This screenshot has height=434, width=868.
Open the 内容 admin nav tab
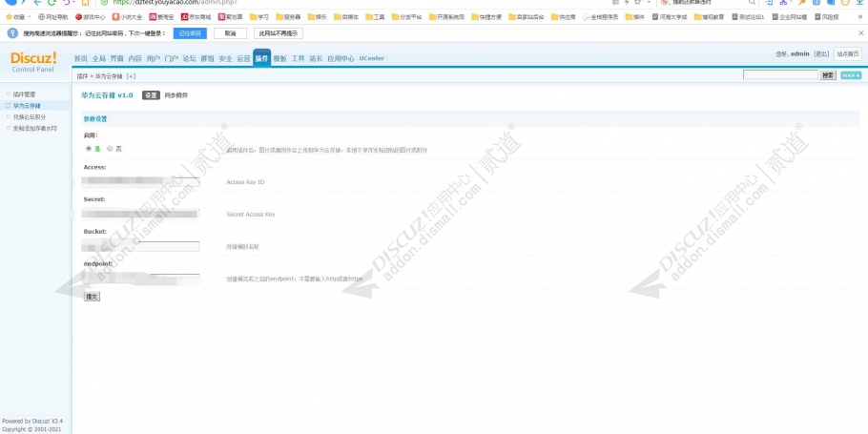click(x=135, y=58)
